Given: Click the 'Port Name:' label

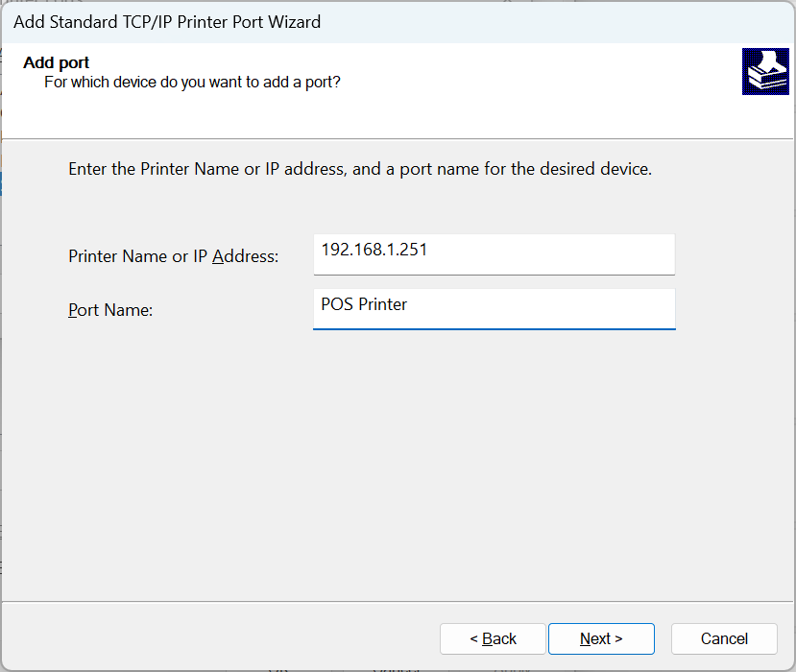Looking at the screenshot, I should pos(110,310).
